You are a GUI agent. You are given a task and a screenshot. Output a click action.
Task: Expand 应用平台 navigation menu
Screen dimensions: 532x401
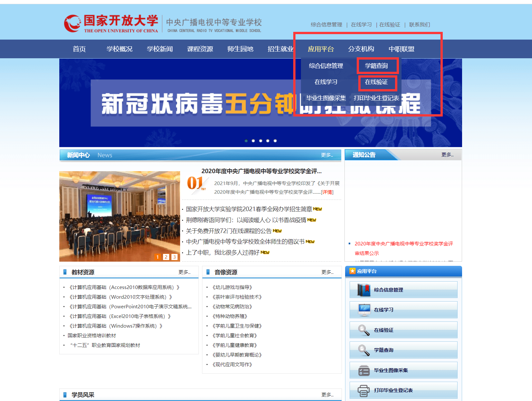click(321, 49)
